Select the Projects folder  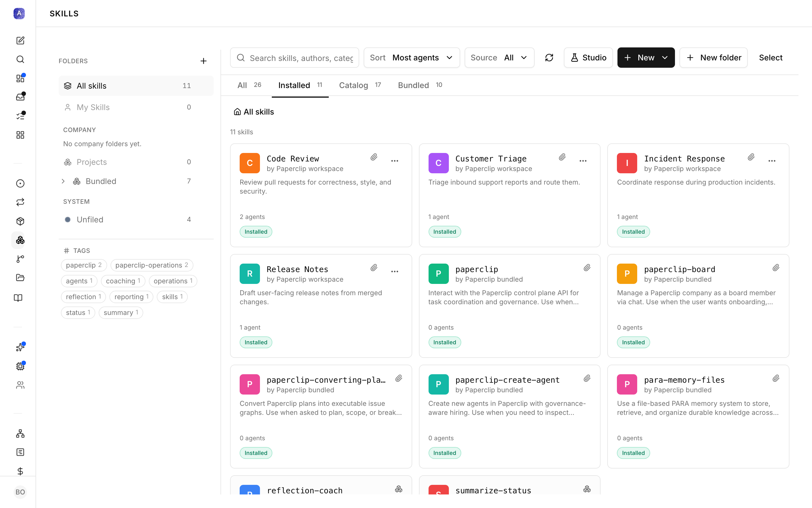point(136,162)
